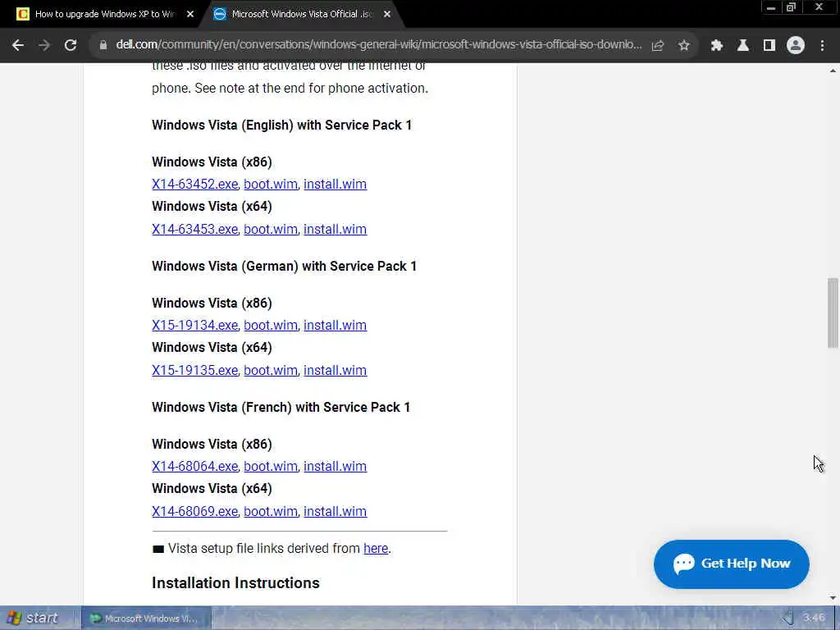Image resolution: width=840 pixels, height=630 pixels.
Task: Open install.wim link beside X15-19134.exe
Action: [335, 325]
